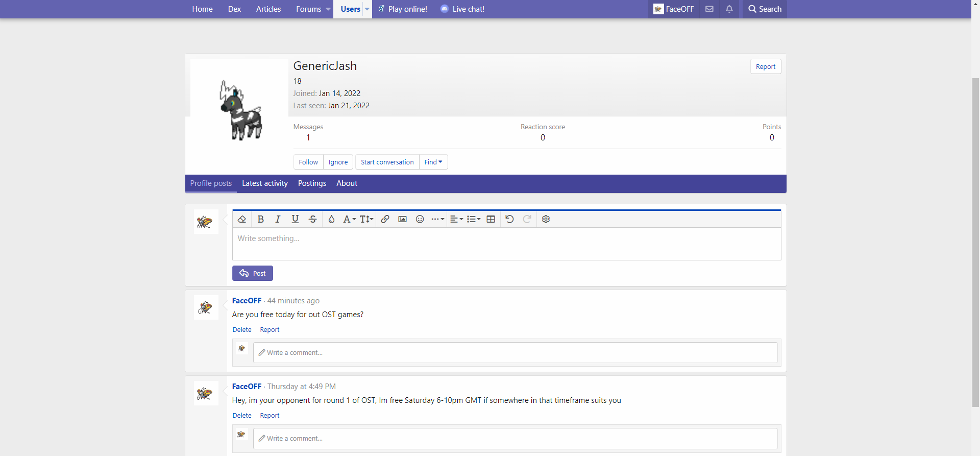This screenshot has width=980, height=456.
Task: Click the undo icon in editor
Action: pyautogui.click(x=509, y=219)
